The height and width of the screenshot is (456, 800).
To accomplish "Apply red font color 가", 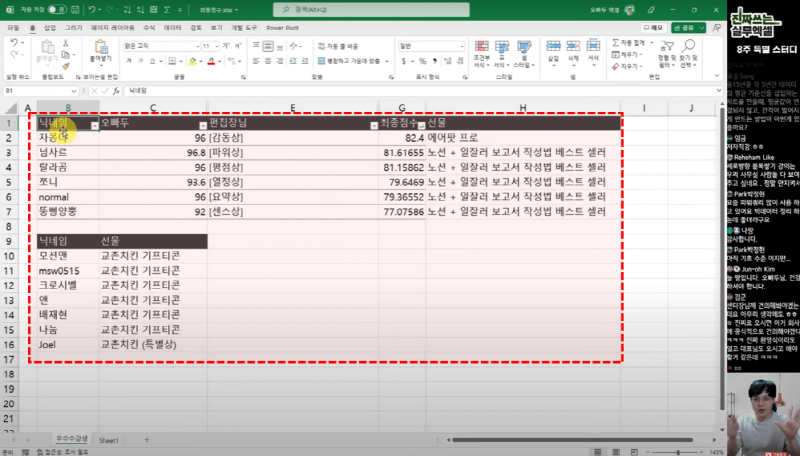I will point(211,61).
